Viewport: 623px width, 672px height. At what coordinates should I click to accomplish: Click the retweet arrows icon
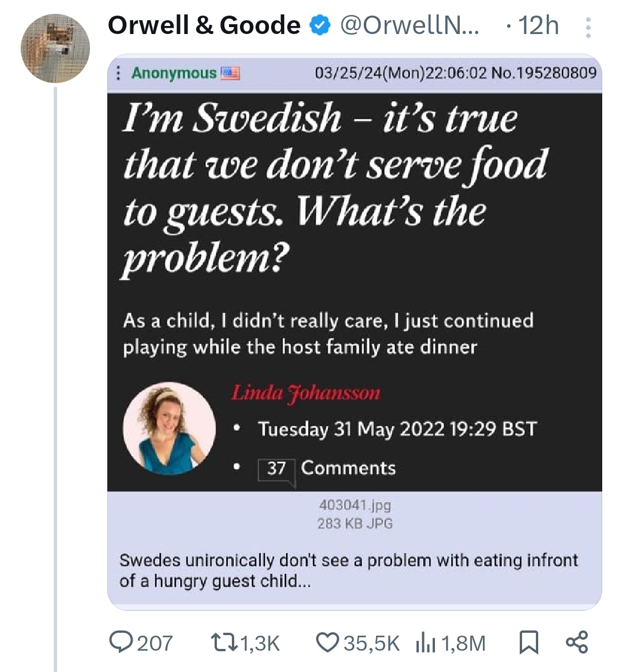(222, 642)
